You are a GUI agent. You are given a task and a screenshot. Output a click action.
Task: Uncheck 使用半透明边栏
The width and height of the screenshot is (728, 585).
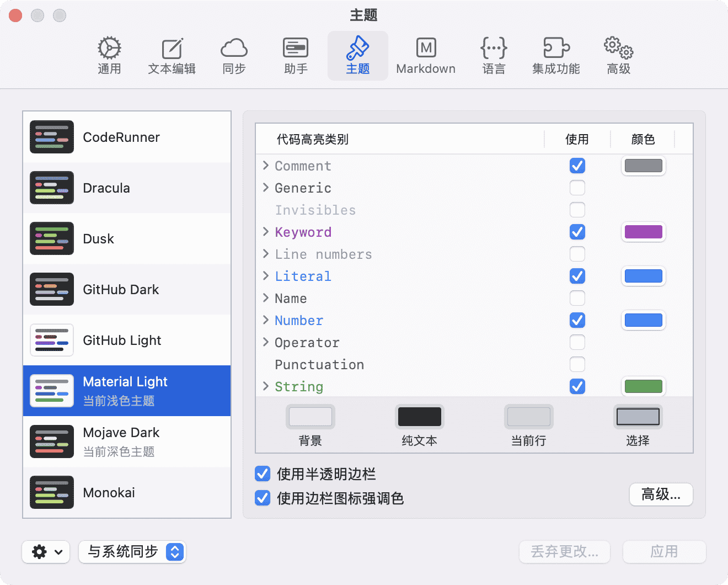click(x=263, y=474)
